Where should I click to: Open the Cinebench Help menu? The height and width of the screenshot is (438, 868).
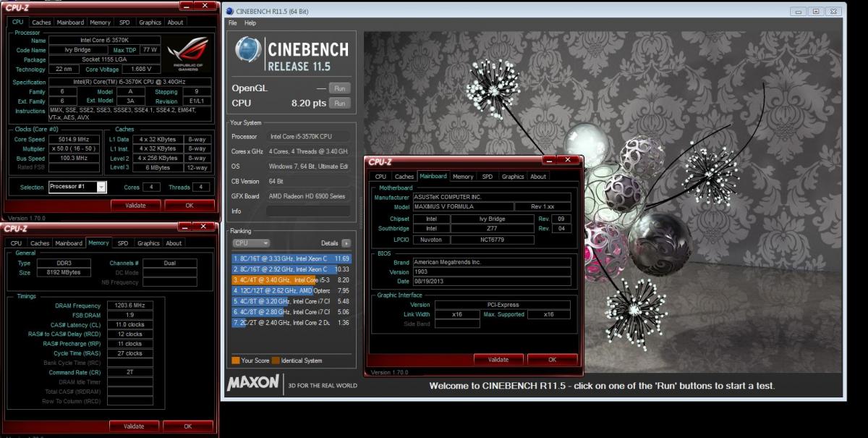[x=250, y=23]
